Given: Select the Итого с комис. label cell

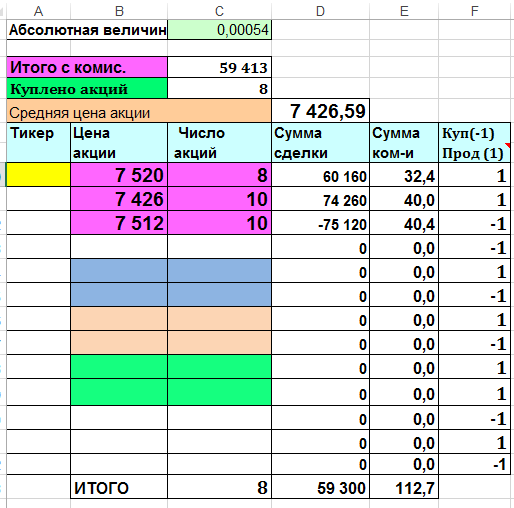Looking at the screenshot, I should tap(87, 67).
